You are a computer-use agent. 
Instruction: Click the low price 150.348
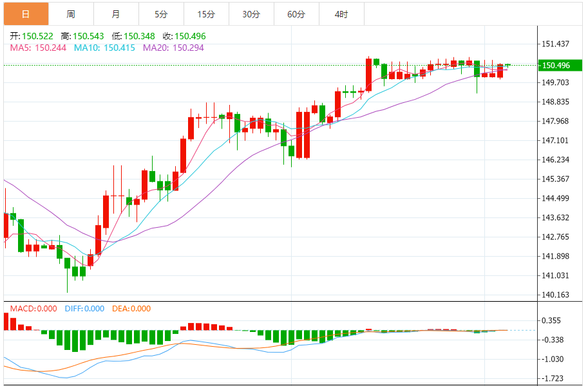[139, 37]
